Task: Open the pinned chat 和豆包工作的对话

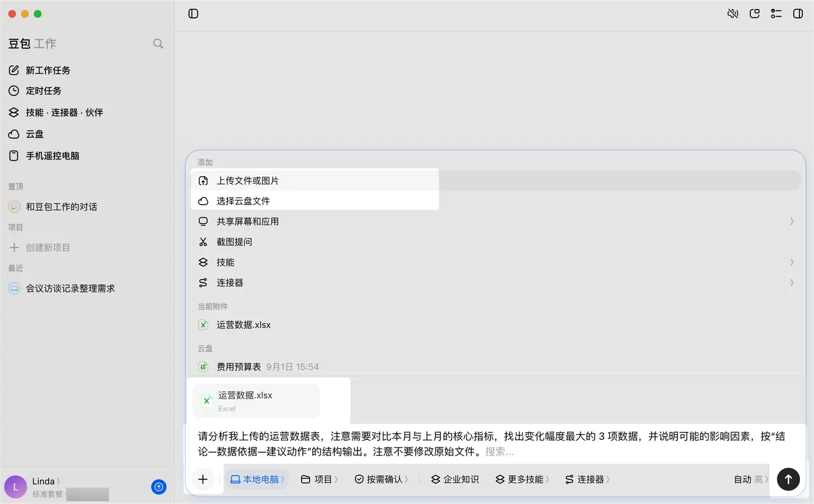Action: pos(87,207)
